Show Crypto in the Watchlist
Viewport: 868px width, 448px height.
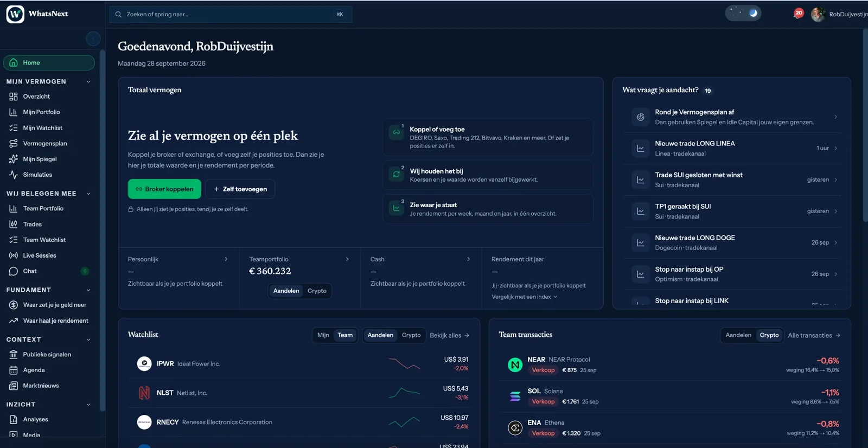[x=411, y=335]
